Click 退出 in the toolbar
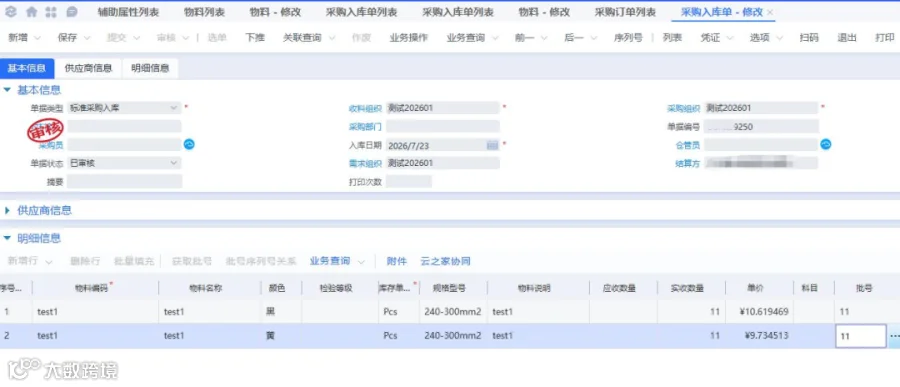 847,38
